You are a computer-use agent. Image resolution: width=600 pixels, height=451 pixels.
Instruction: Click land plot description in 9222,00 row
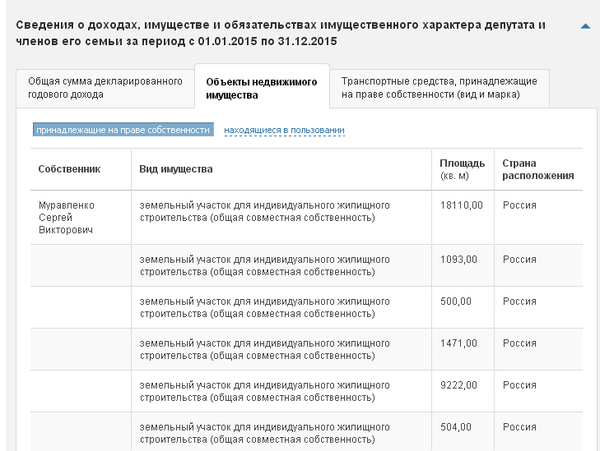coord(264,391)
